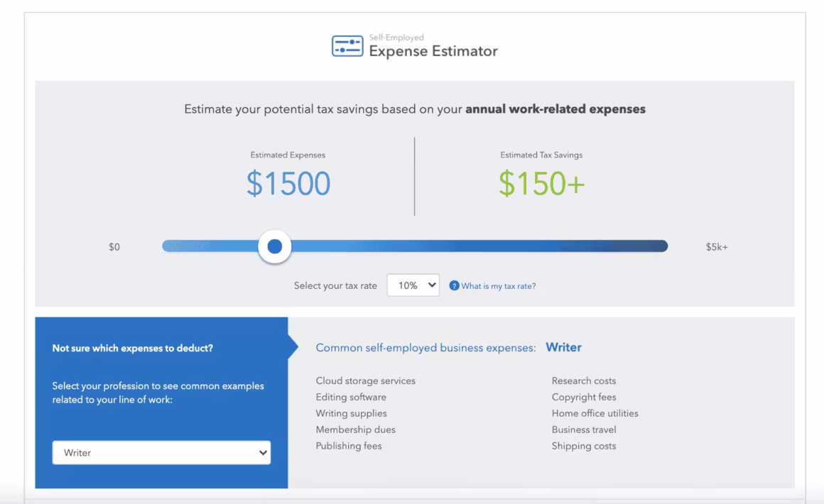Click the Expense Estimator logo icon
Screen dimensions: 824x504
(x=347, y=47)
